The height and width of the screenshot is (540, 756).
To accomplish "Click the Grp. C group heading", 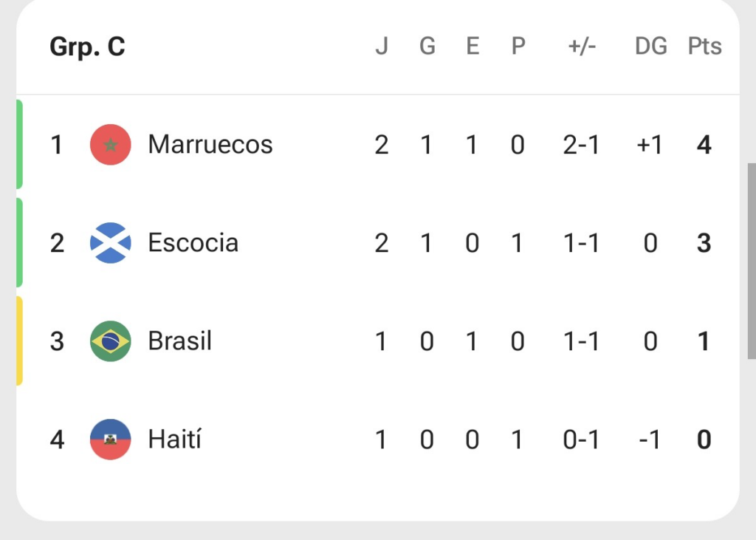I will tap(87, 47).
